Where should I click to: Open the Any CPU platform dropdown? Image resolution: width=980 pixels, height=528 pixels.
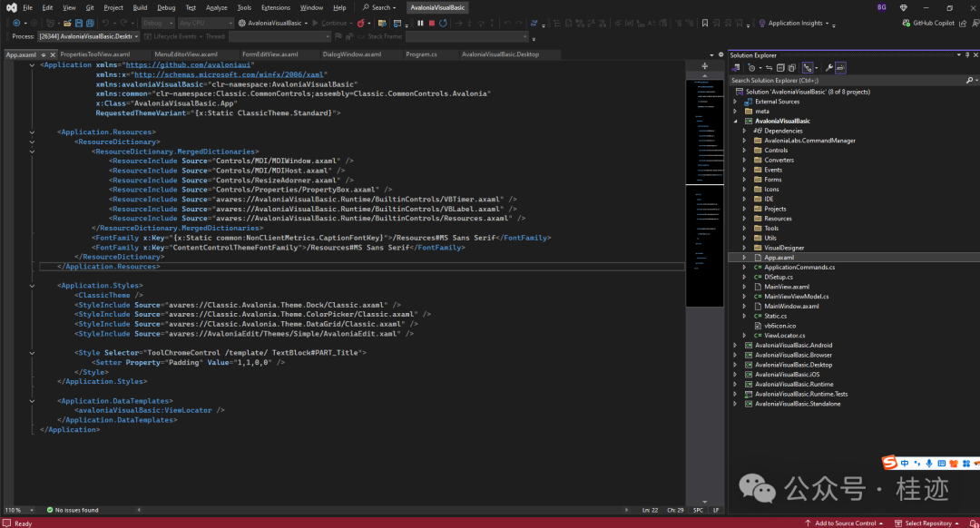[x=206, y=23]
